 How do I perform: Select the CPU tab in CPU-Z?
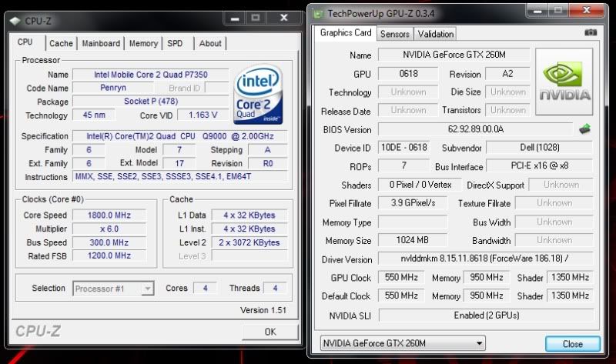click(25, 42)
